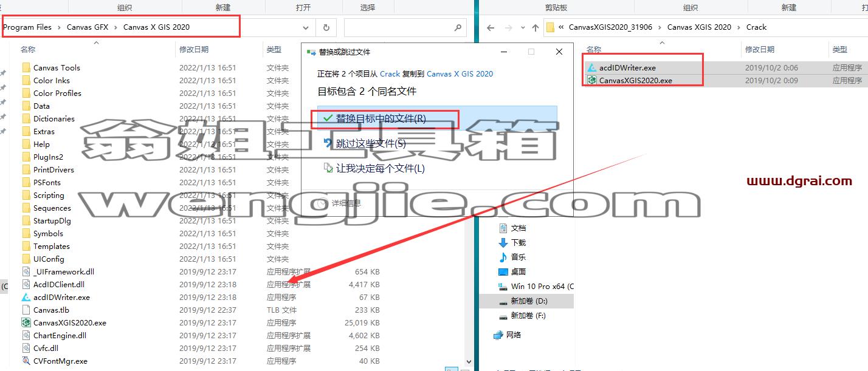The image size is (868, 371).
Task: Open 桌面 in right navigation pane
Action: point(518,271)
